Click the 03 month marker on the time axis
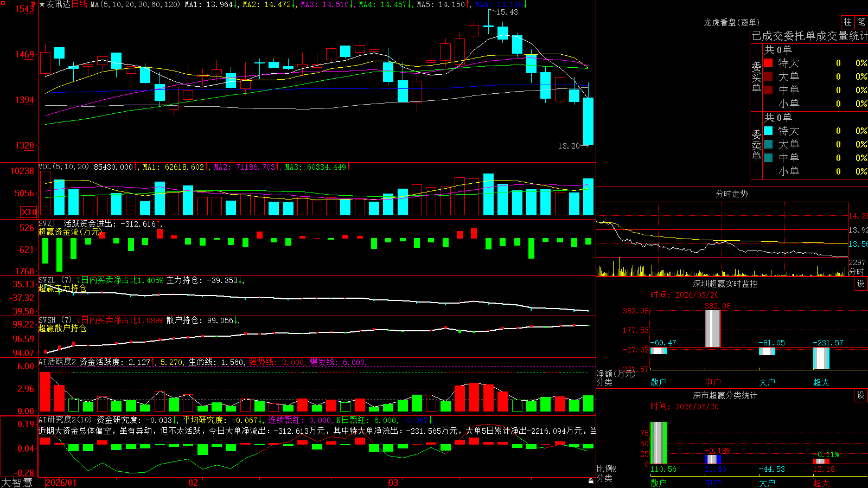868x488 pixels. click(x=393, y=483)
